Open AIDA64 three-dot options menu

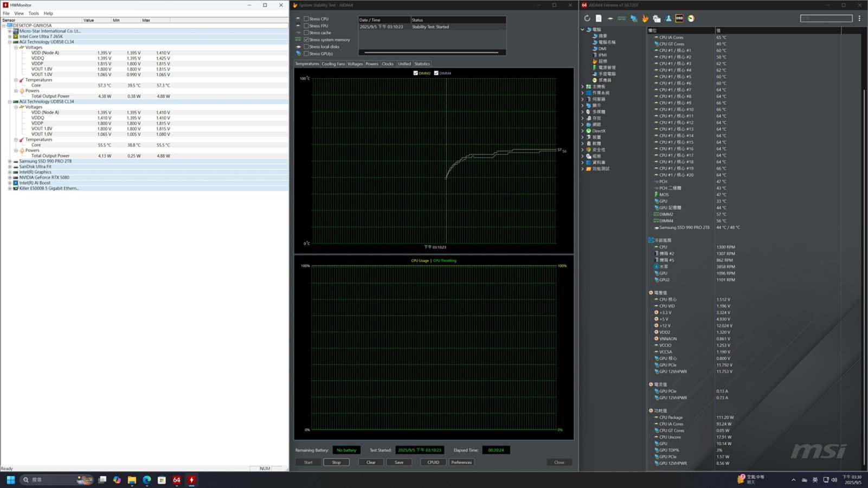pos(859,18)
